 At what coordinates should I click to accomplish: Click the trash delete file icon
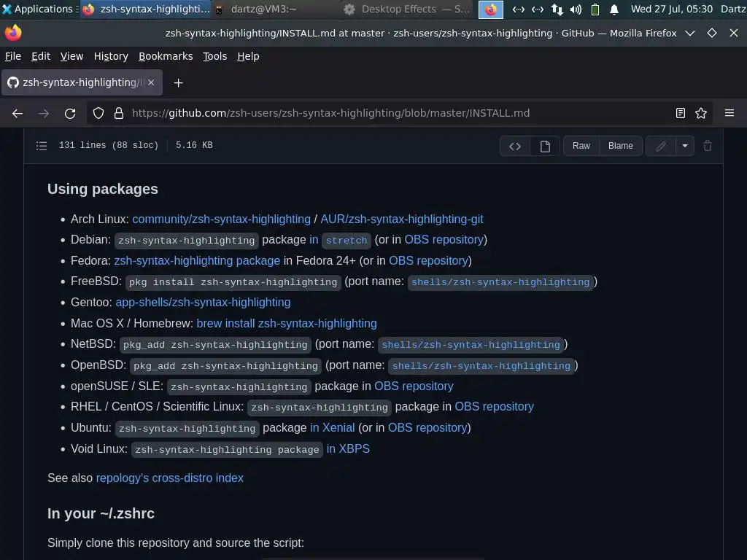tap(708, 146)
